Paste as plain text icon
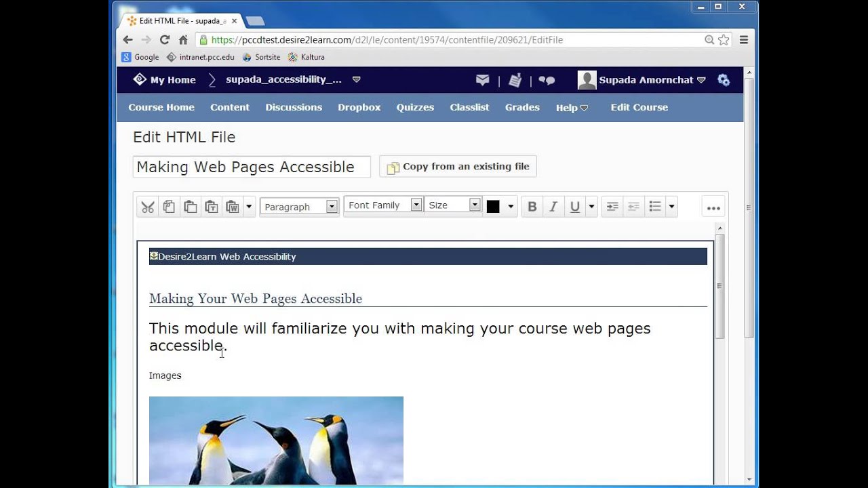This screenshot has height=488, width=868. coord(212,207)
